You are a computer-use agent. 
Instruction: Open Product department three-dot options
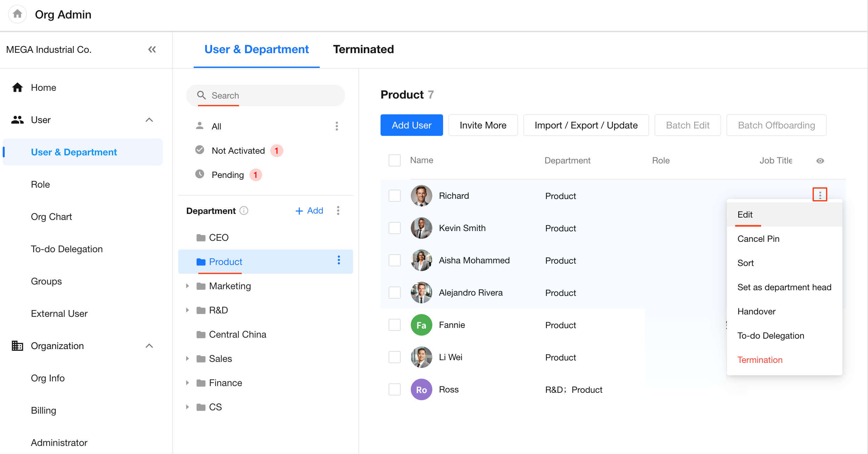(x=339, y=260)
